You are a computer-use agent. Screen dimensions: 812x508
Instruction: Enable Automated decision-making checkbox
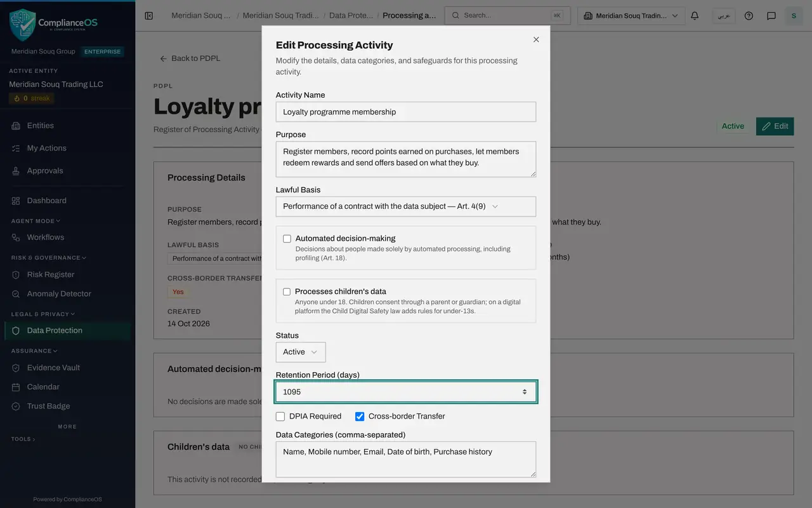tap(287, 239)
